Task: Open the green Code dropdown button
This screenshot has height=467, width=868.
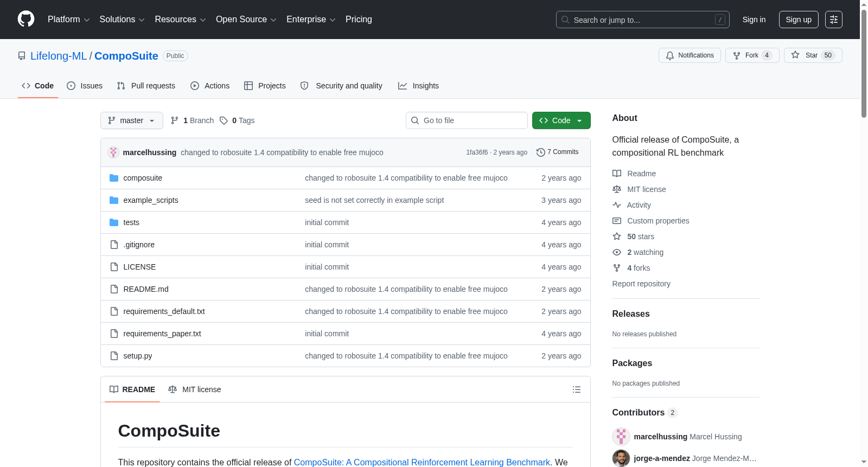Action: pos(561,120)
